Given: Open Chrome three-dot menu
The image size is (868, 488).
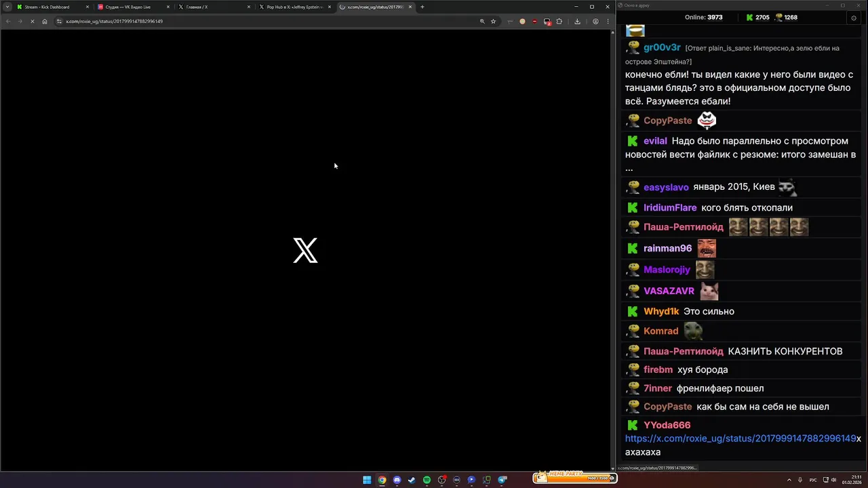Looking at the screenshot, I should (x=608, y=21).
